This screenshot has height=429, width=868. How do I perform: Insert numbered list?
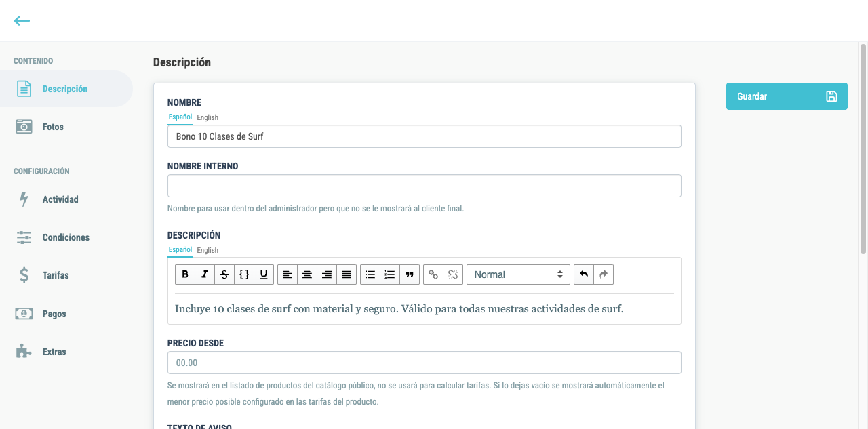click(x=390, y=274)
